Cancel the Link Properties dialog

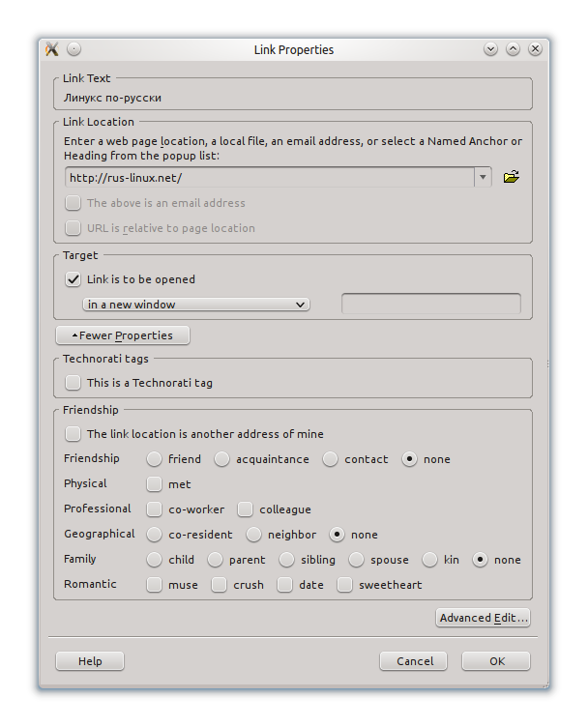(414, 661)
